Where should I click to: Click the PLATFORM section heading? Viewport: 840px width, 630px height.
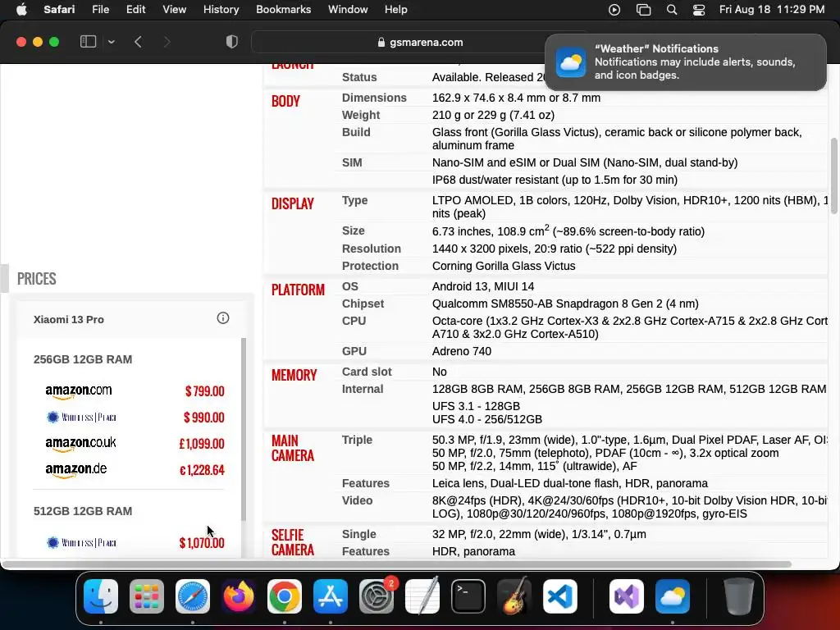pyautogui.click(x=298, y=290)
